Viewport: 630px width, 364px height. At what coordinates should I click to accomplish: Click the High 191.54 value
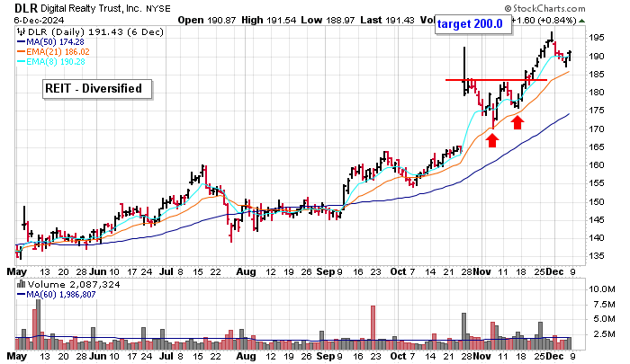(x=269, y=20)
